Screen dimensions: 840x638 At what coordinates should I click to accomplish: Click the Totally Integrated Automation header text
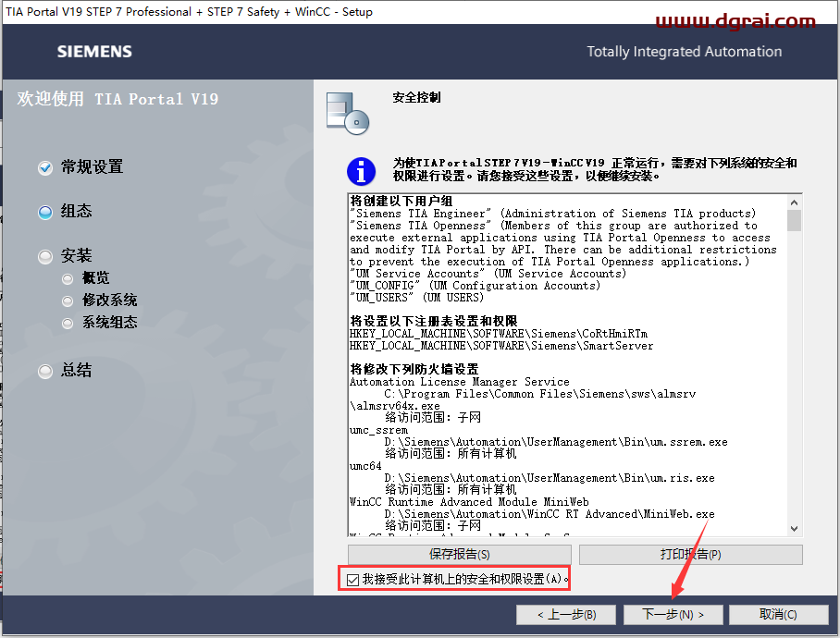[684, 52]
